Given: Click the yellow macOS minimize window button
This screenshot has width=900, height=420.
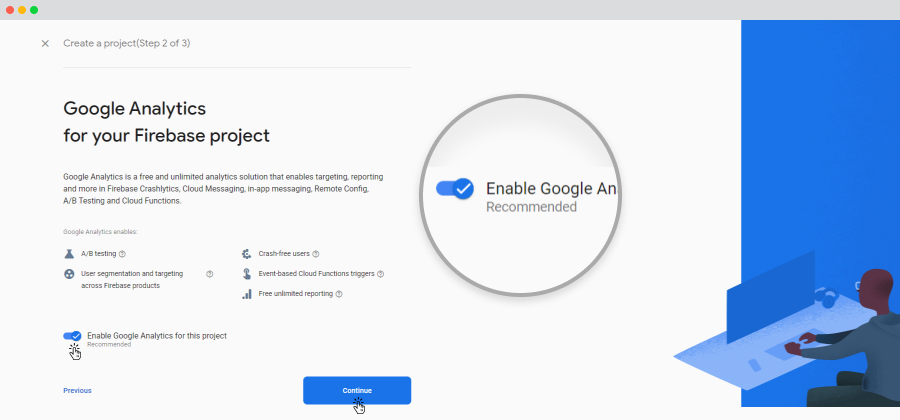Looking at the screenshot, I should coord(22,10).
